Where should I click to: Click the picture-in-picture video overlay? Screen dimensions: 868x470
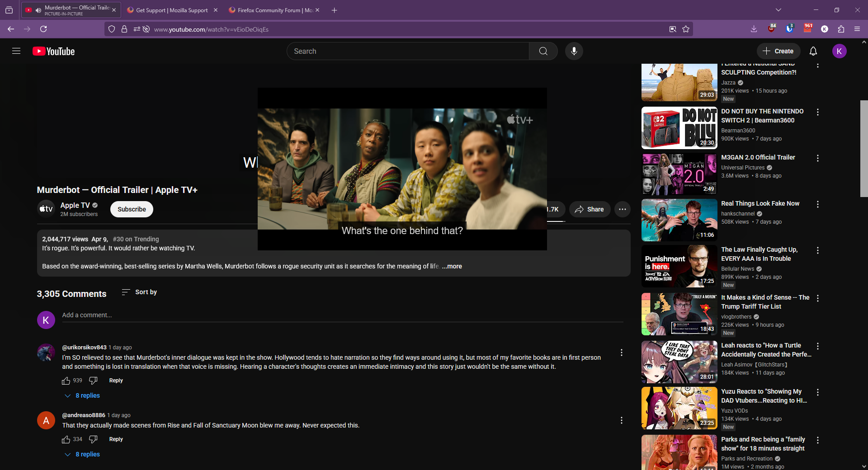pyautogui.click(x=402, y=169)
